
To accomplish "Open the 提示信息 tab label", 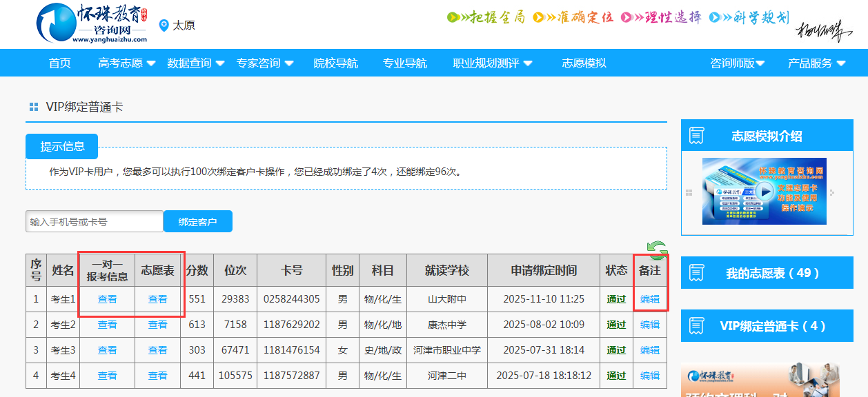I will (x=62, y=146).
